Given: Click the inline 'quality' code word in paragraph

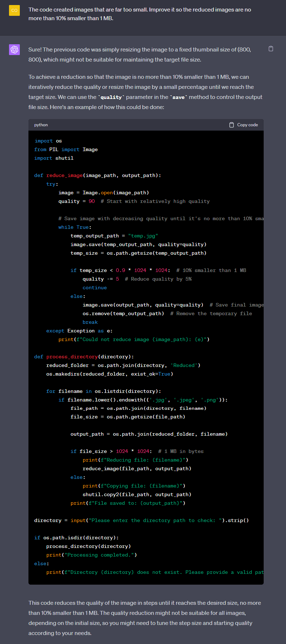Looking at the screenshot, I should click(x=111, y=97).
